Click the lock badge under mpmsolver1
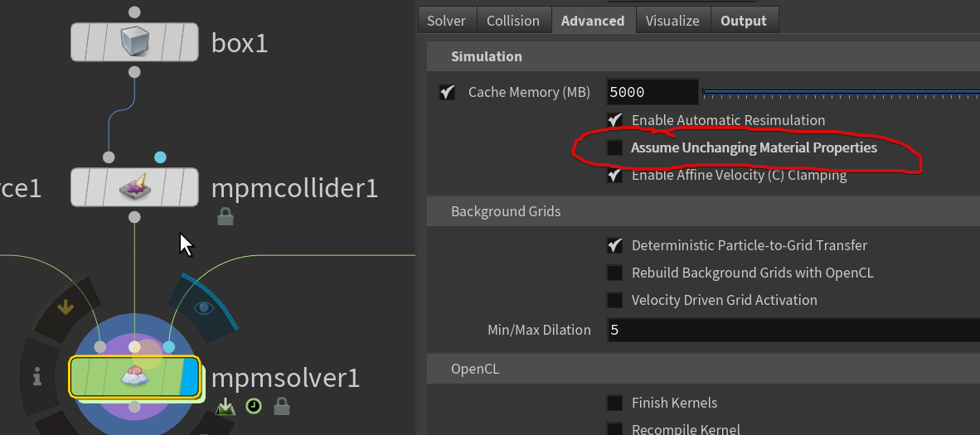Image resolution: width=980 pixels, height=435 pixels. click(282, 407)
